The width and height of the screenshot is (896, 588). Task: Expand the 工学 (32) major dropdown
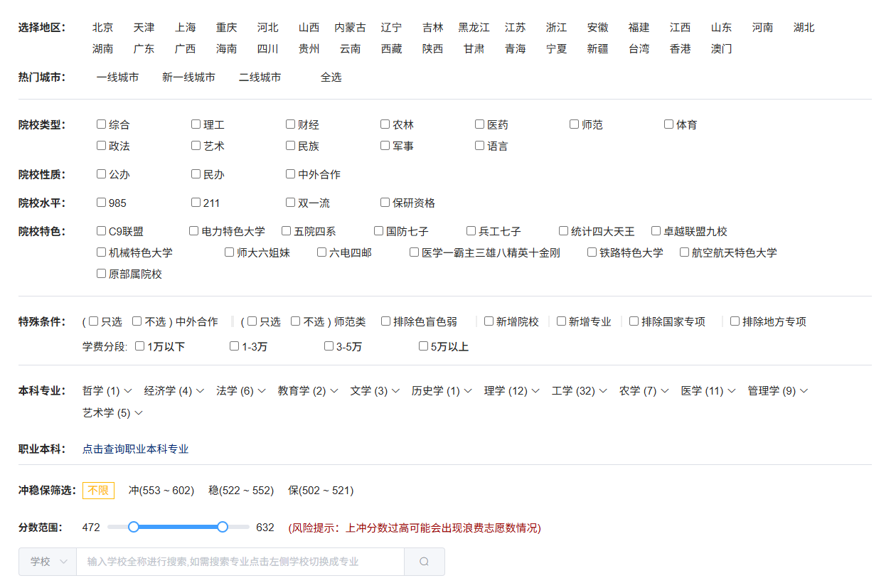[579, 390]
